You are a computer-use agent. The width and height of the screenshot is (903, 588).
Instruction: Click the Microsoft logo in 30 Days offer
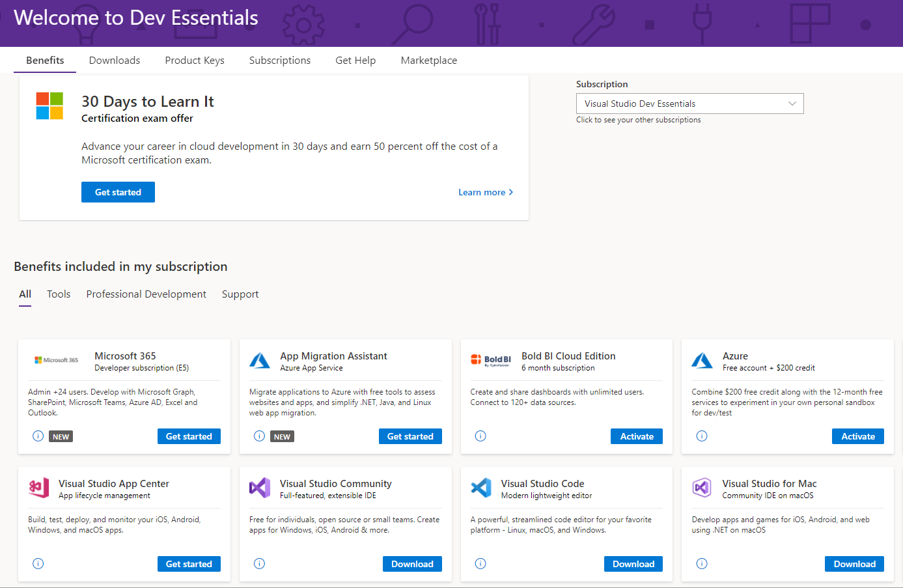tap(49, 105)
